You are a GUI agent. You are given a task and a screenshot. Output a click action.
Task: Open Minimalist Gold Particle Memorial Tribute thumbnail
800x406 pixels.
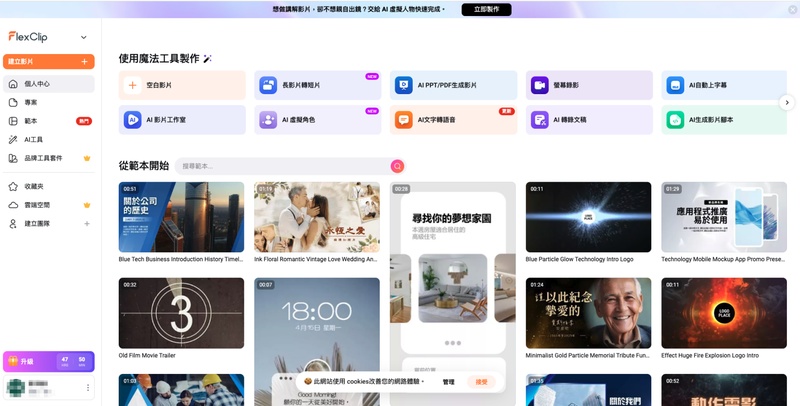588,313
